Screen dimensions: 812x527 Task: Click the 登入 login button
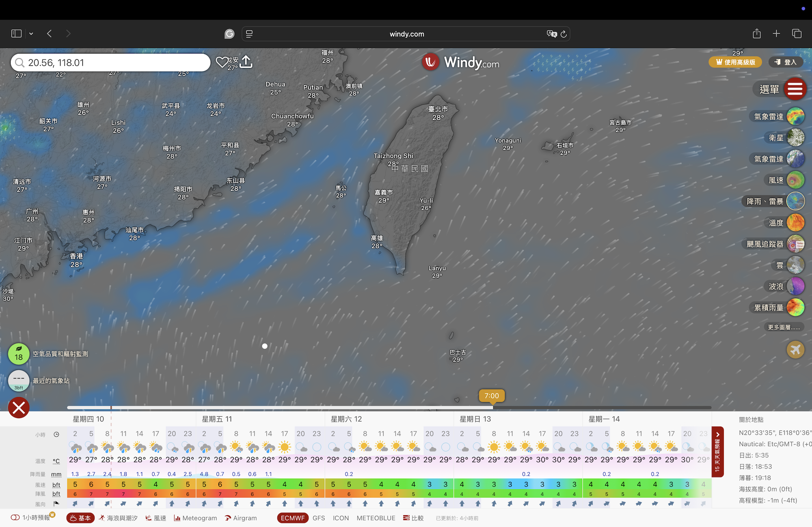click(x=786, y=62)
